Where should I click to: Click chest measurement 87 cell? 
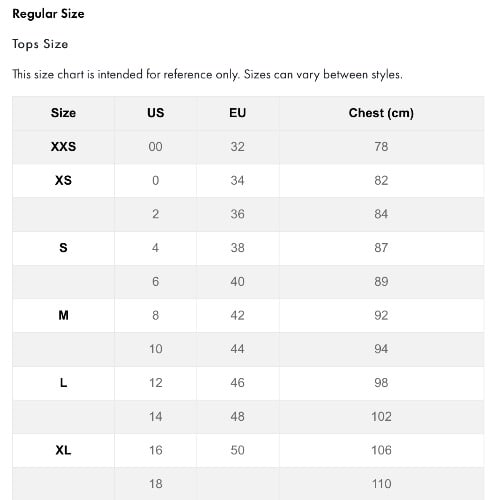point(381,248)
